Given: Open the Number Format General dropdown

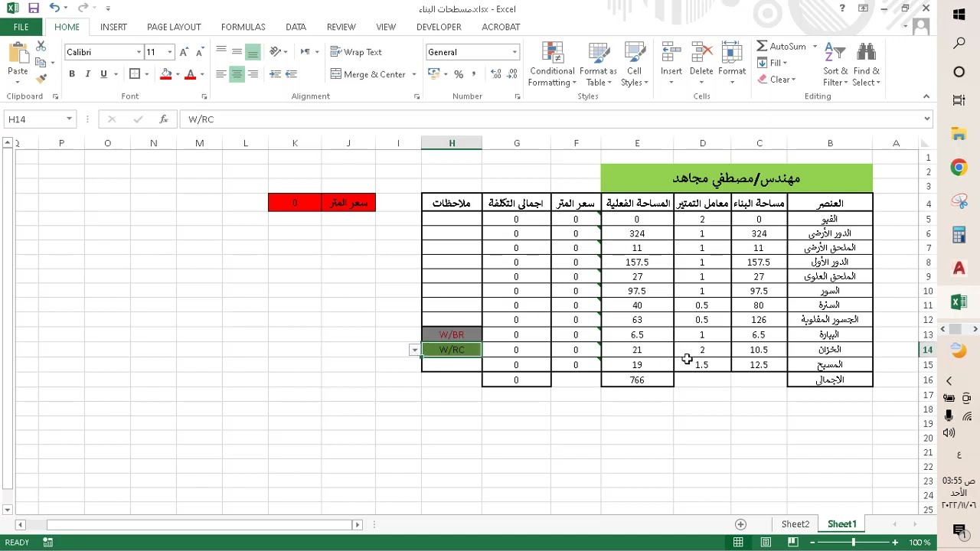Looking at the screenshot, I should coord(514,52).
